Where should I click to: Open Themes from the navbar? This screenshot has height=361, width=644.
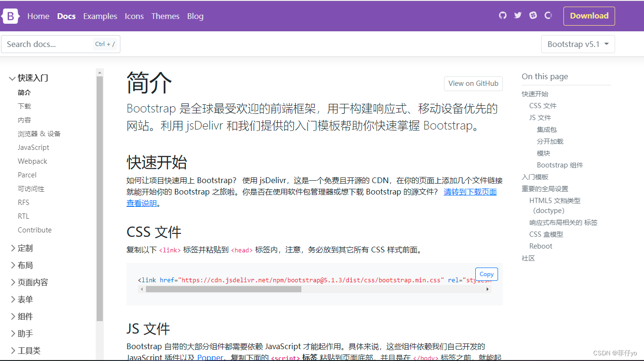pos(165,16)
